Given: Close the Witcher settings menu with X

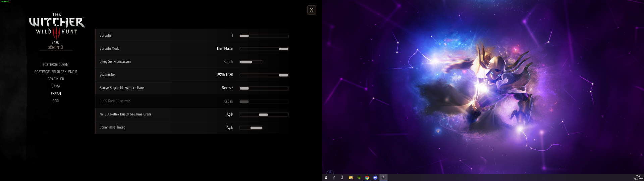Looking at the screenshot, I should 311,10.
